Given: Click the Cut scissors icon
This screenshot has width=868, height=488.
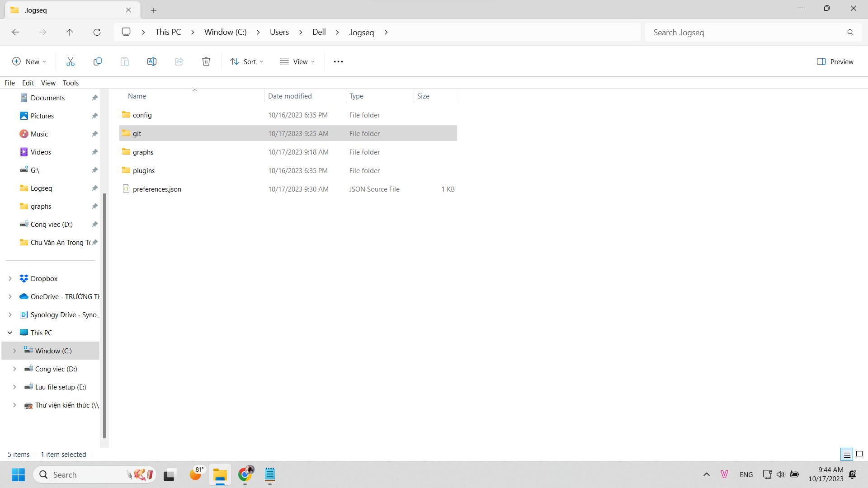Looking at the screenshot, I should pyautogui.click(x=70, y=61).
